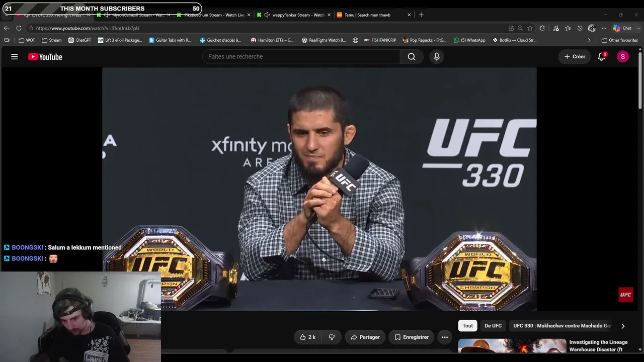Start voice search with the microphone icon
Screen dimensions: 644x362
click(x=437, y=57)
